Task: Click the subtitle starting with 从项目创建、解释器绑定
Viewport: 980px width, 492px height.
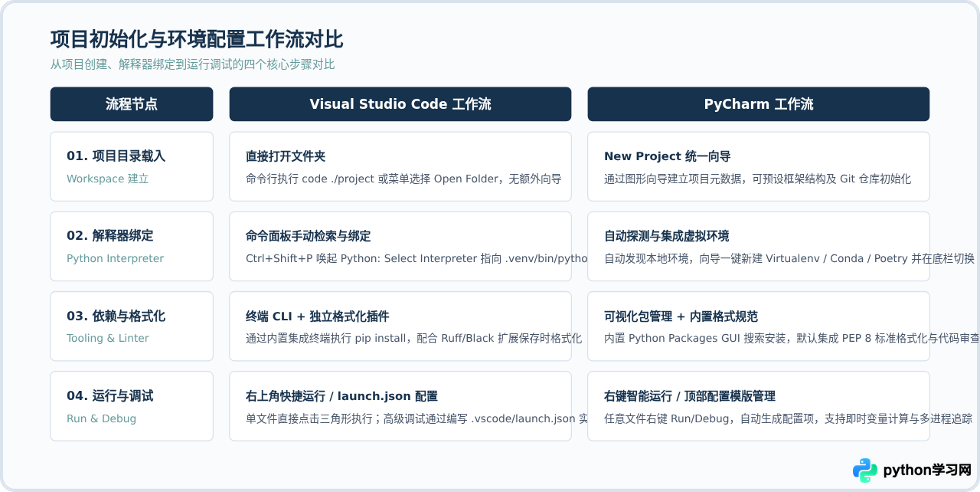Action: pyautogui.click(x=193, y=64)
